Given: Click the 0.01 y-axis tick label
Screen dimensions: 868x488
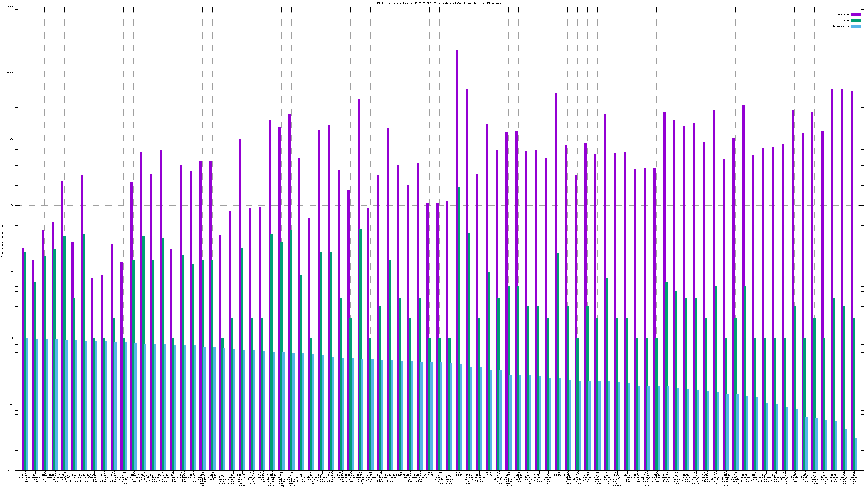Looking at the screenshot, I should point(11,470).
